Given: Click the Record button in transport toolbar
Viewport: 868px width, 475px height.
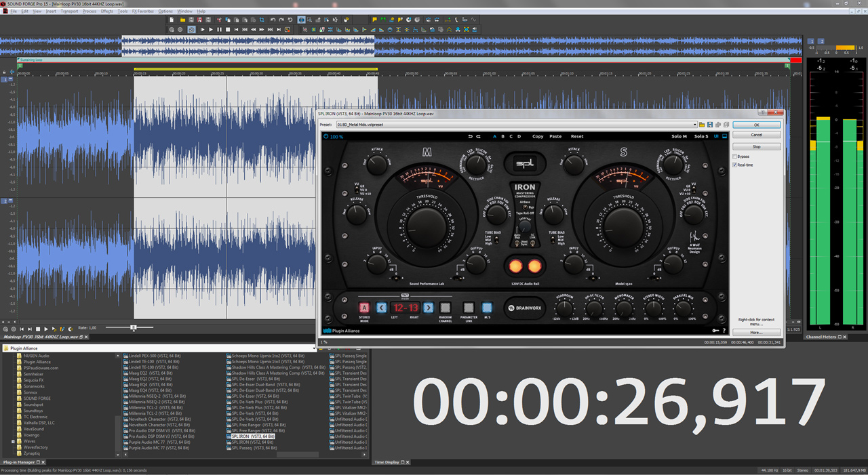Looking at the screenshot, I should coord(180,30).
